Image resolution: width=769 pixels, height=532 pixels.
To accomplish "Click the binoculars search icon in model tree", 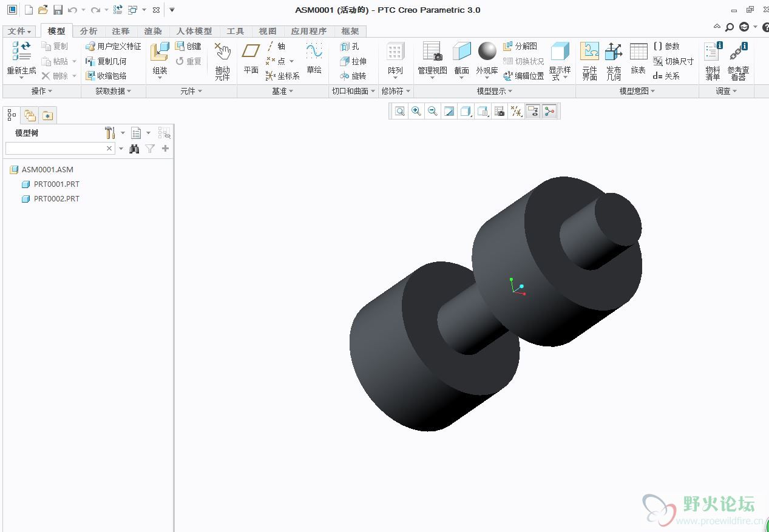I will point(134,148).
